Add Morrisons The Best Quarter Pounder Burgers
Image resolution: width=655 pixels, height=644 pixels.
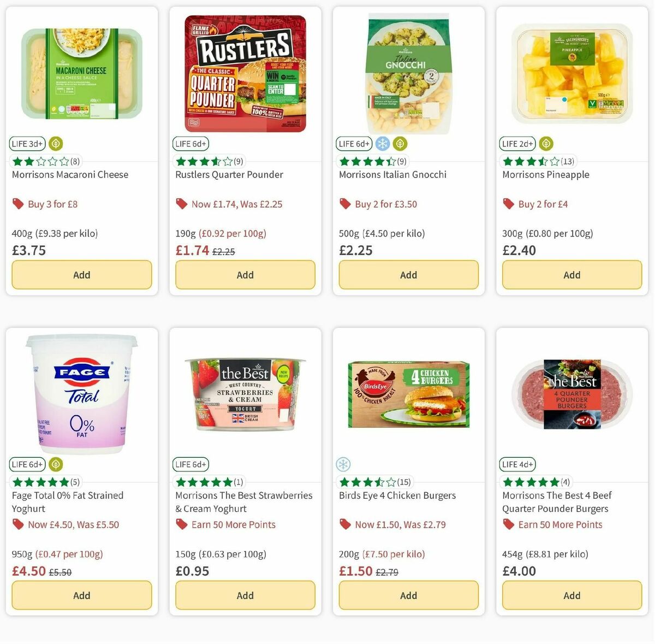(x=571, y=595)
